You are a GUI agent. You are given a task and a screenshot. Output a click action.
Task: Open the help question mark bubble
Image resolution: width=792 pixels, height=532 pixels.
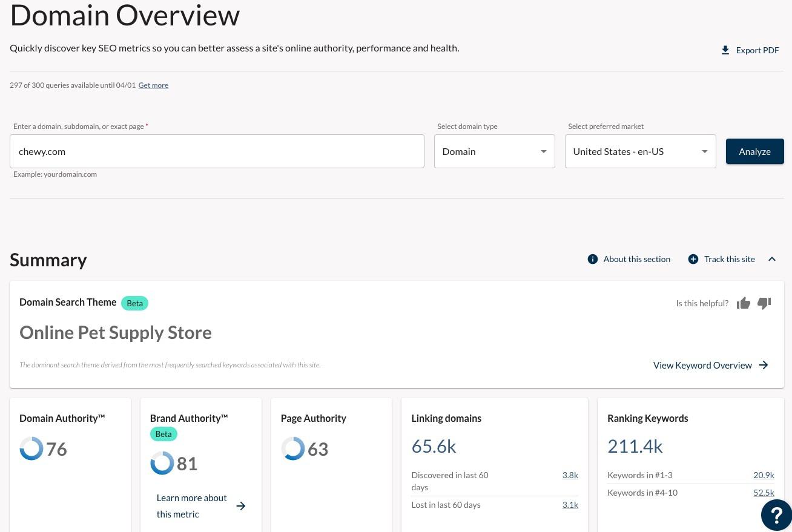coord(776,514)
